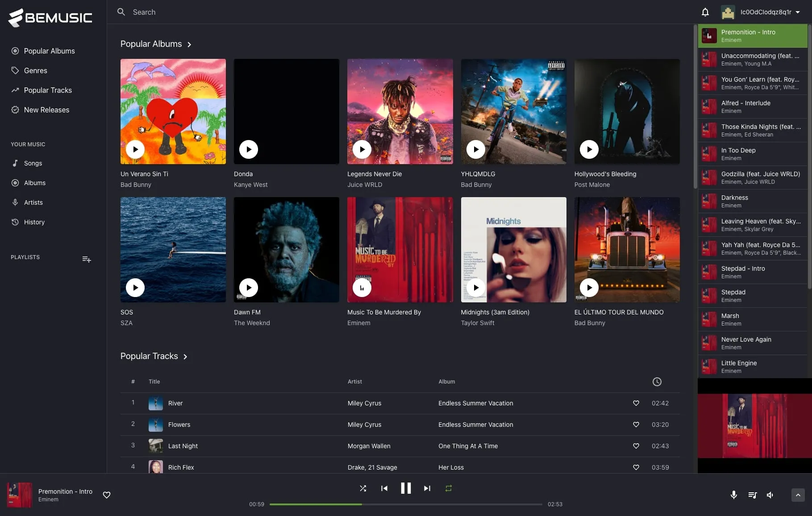Image resolution: width=812 pixels, height=516 pixels.
Task: Select Godzilla (feat. Juice WRLD) in the queue
Action: click(x=754, y=178)
